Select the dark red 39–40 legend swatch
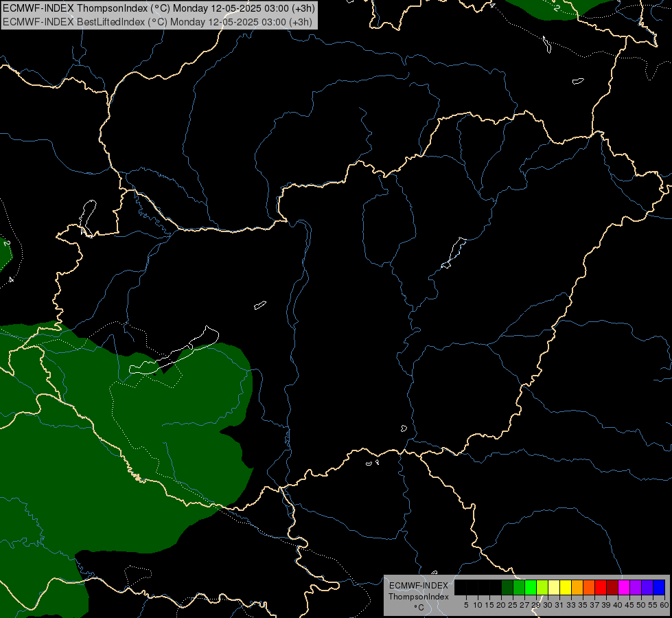Screen dimensions: 672x618 coord(612,587)
